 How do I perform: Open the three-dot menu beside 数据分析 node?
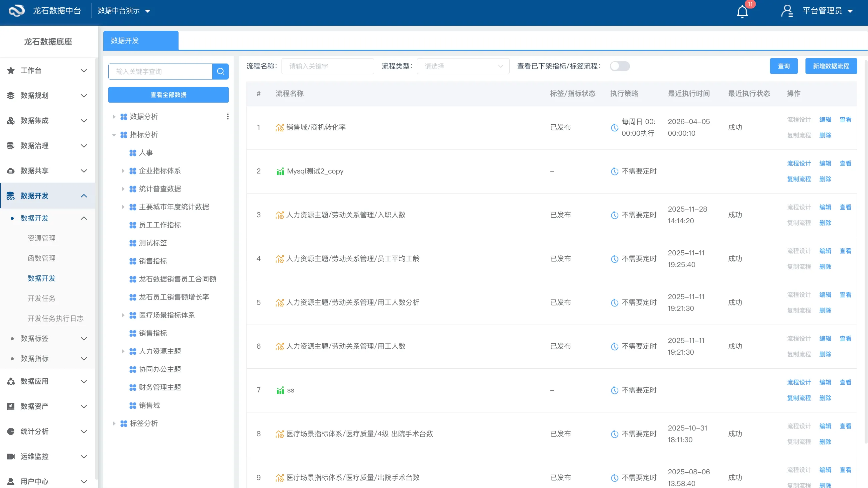228,117
